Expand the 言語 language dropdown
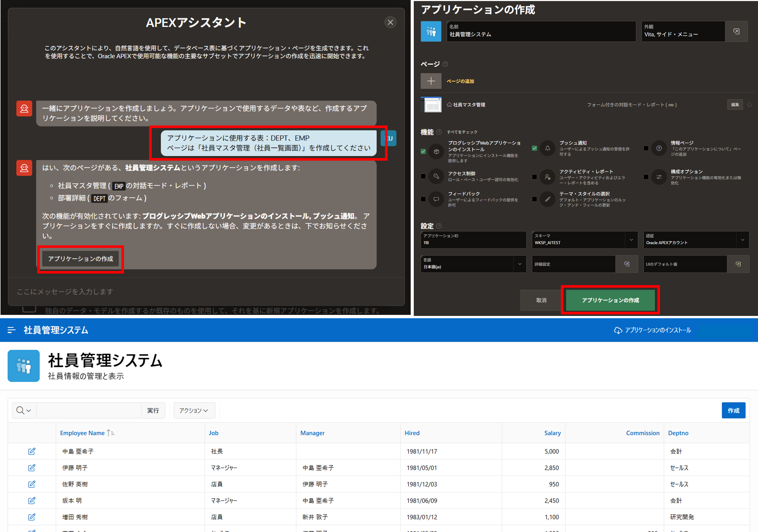758x532 pixels. coord(520,264)
